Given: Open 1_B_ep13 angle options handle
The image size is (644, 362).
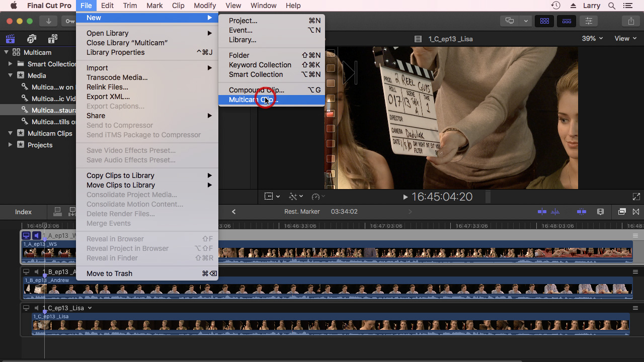Looking at the screenshot, I should (x=635, y=271).
